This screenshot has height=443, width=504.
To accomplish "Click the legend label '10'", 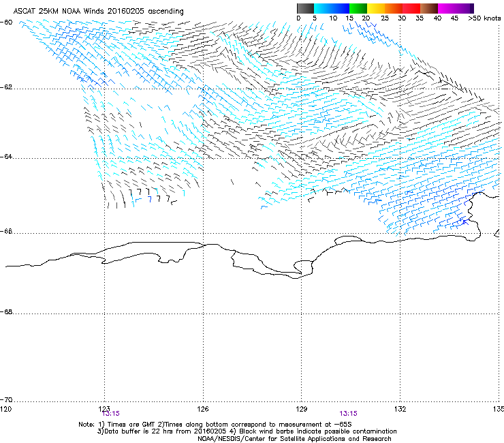I will [333, 18].
